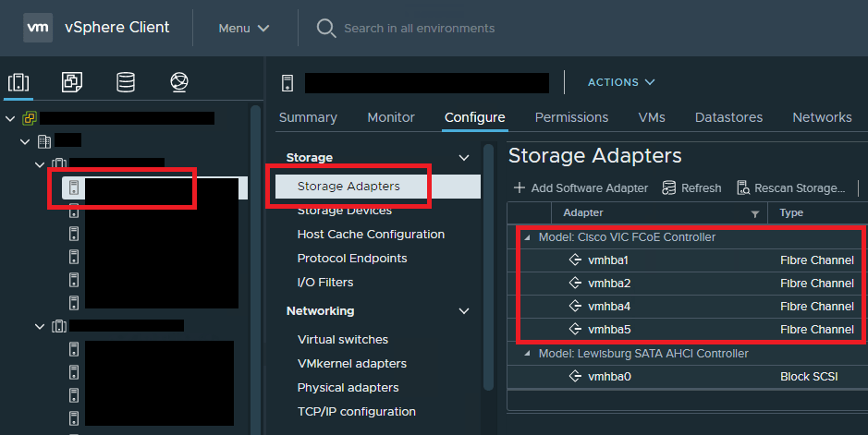Switch to the Monitor tab
Image resolution: width=868 pixels, height=435 pixels.
coord(391,117)
